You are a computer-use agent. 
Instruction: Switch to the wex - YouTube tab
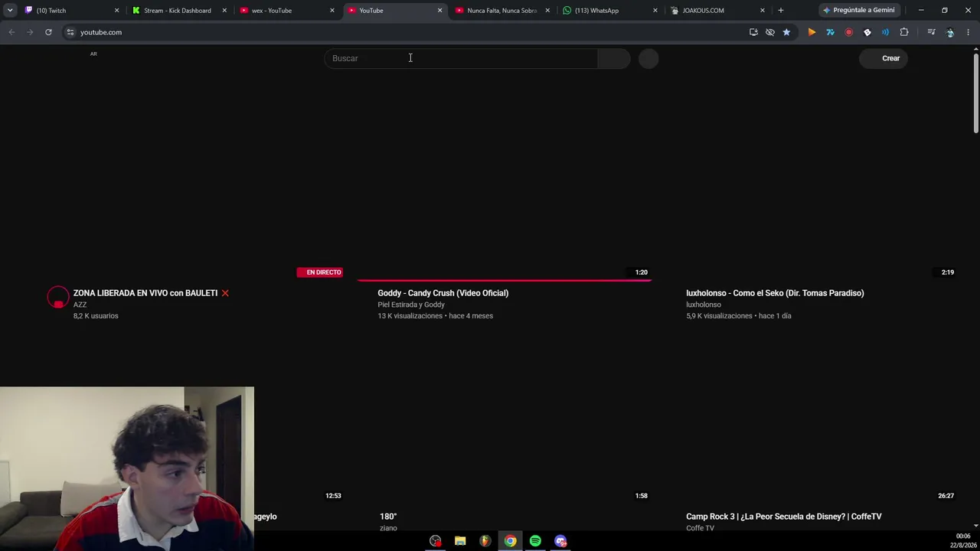point(287,11)
